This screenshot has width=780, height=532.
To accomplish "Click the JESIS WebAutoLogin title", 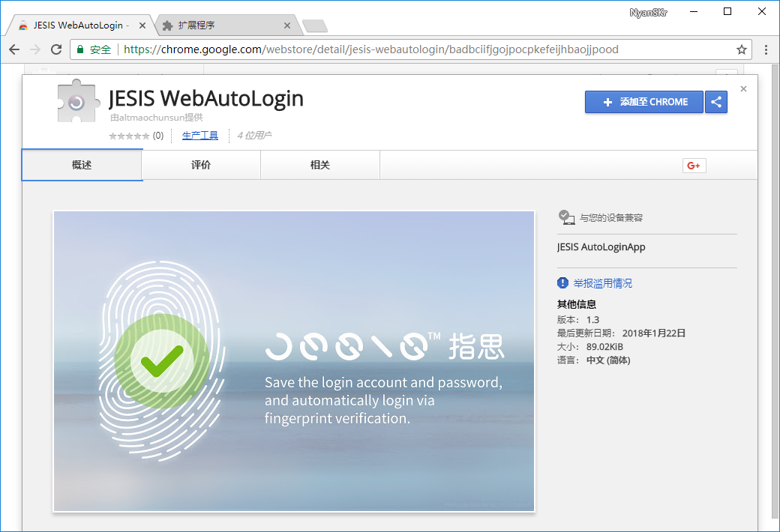I will click(206, 98).
